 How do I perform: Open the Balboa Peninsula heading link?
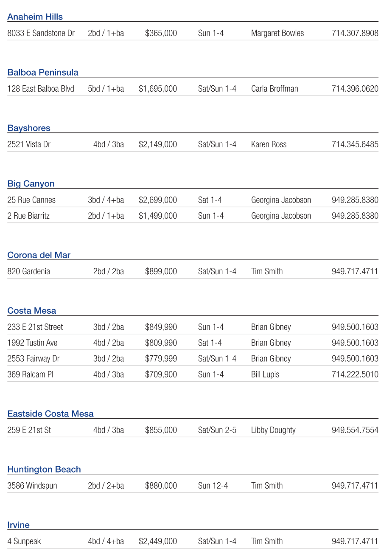pos(43,73)
